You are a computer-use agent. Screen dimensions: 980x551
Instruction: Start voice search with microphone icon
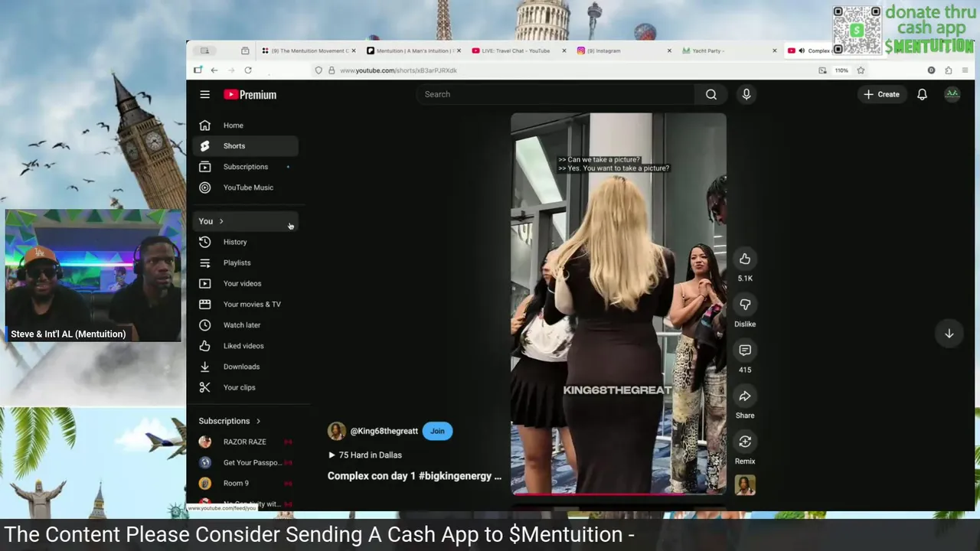(746, 94)
